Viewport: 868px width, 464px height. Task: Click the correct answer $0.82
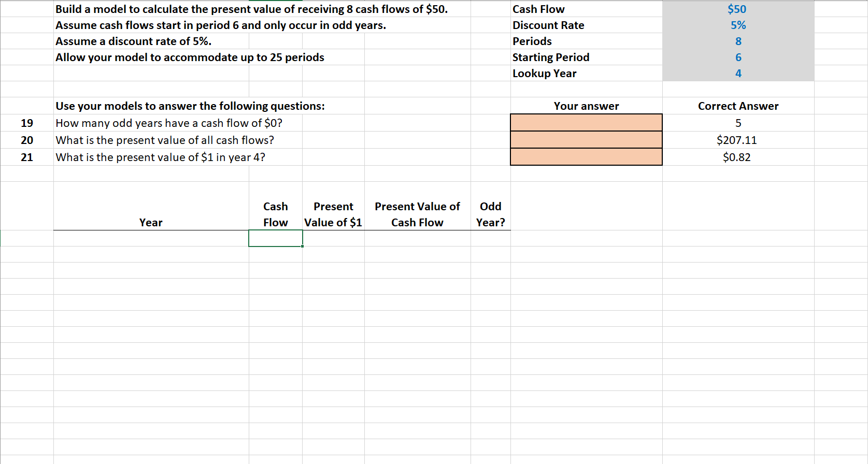coord(736,157)
